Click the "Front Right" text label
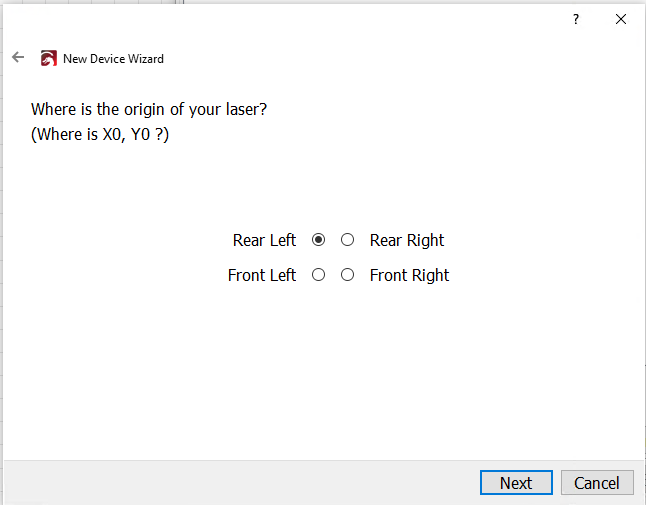The image size is (646, 505). [x=409, y=276]
